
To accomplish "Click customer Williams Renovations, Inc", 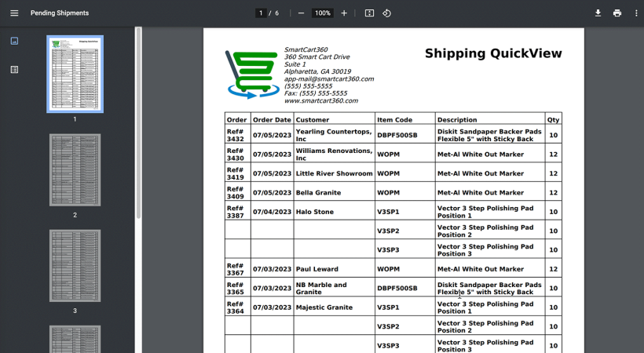I will click(x=334, y=155).
